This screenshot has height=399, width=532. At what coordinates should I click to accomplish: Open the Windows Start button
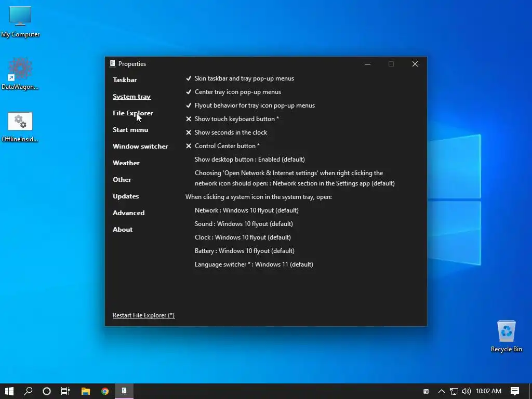(x=9, y=391)
